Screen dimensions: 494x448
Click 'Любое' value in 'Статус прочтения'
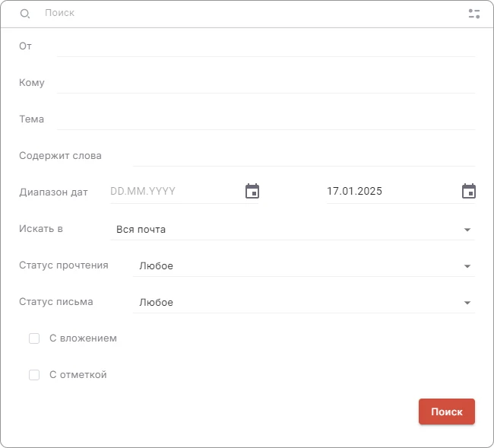pos(157,266)
